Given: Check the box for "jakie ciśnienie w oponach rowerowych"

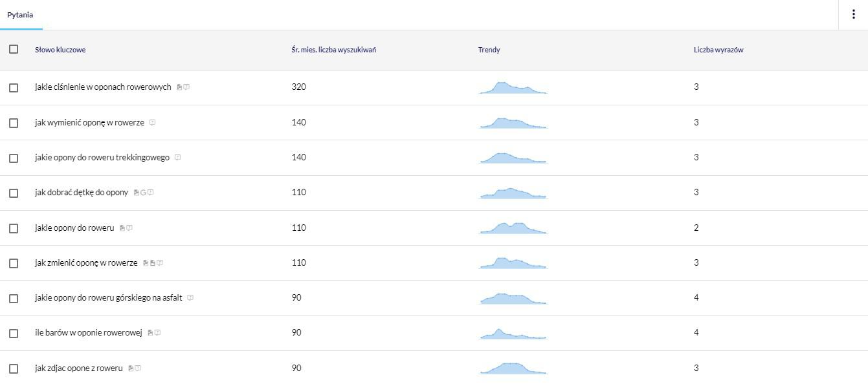Looking at the screenshot, I should (14, 87).
